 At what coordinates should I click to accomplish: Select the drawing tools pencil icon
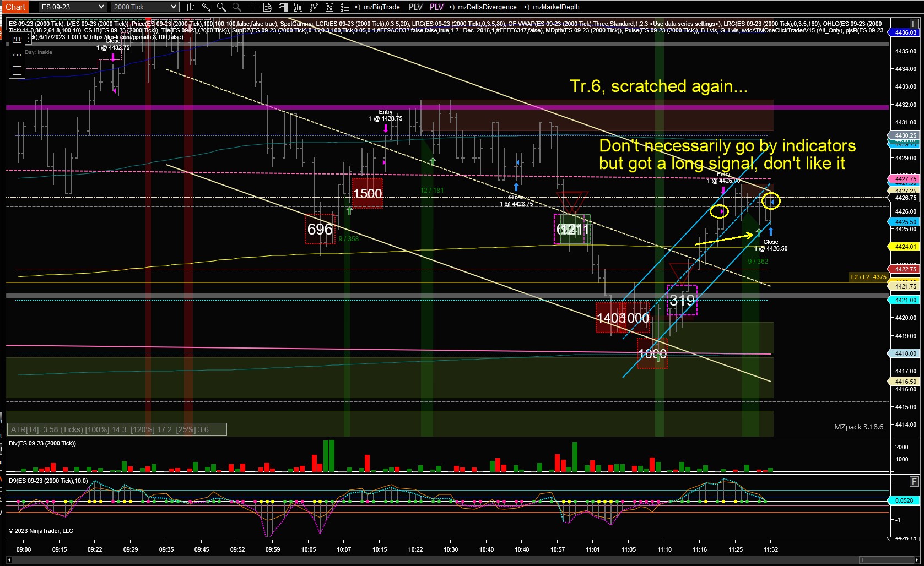pos(206,7)
